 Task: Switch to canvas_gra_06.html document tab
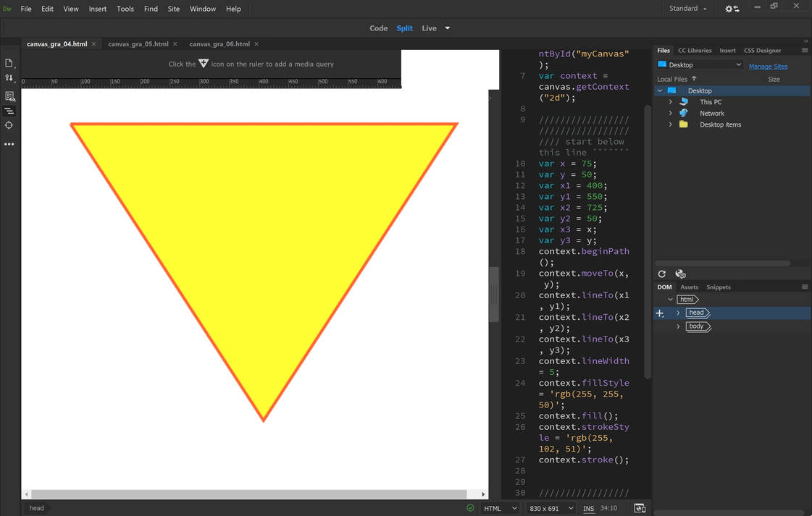pyautogui.click(x=219, y=44)
